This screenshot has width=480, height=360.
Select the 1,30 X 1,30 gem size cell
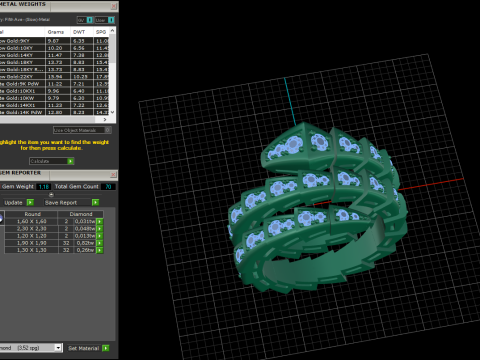(32, 250)
